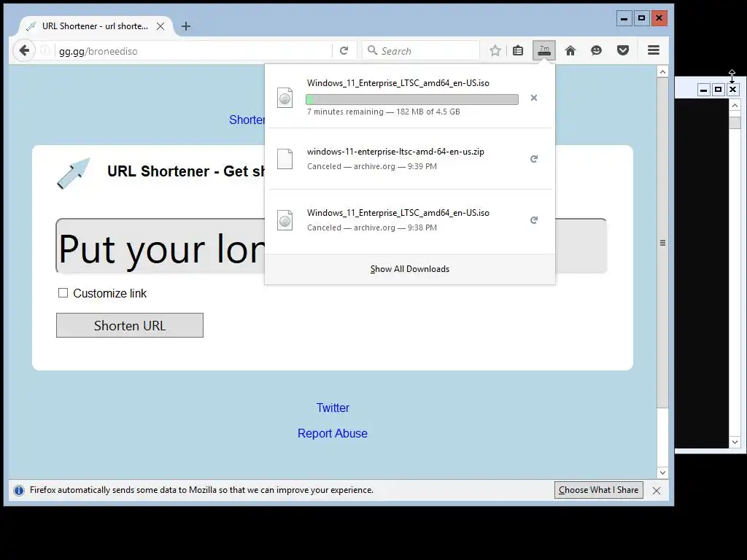Close the URL Shortener tab
The image size is (747, 560).
[x=160, y=26]
